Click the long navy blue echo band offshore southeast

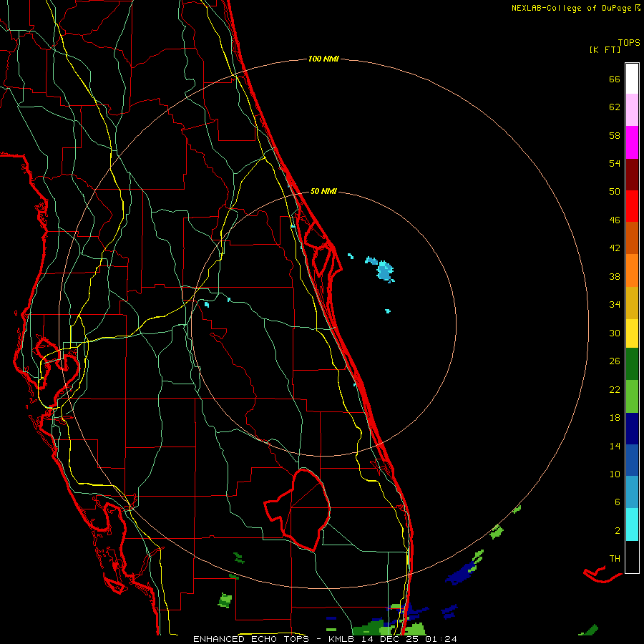pyautogui.click(x=461, y=574)
